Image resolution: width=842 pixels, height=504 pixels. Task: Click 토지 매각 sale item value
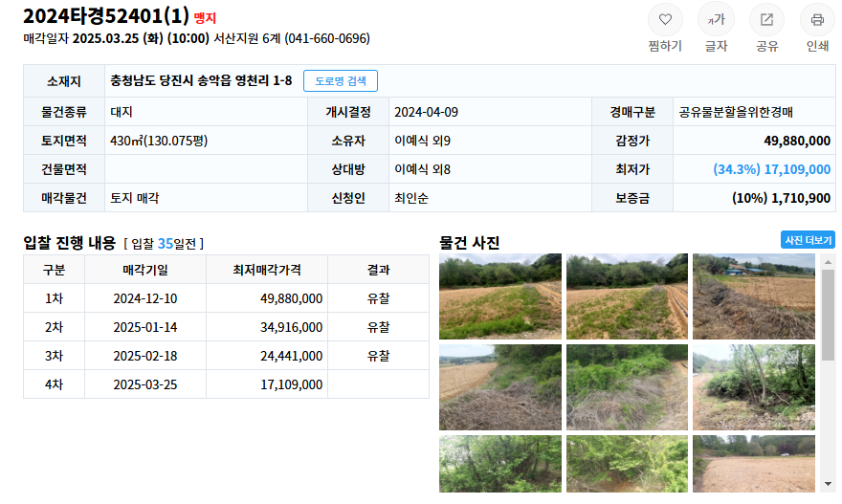coord(134,198)
